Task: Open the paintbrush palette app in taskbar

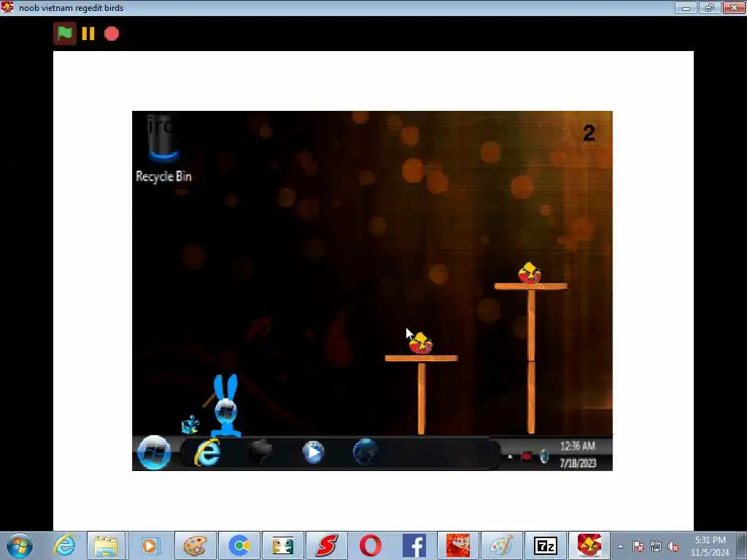Action: pos(502,545)
